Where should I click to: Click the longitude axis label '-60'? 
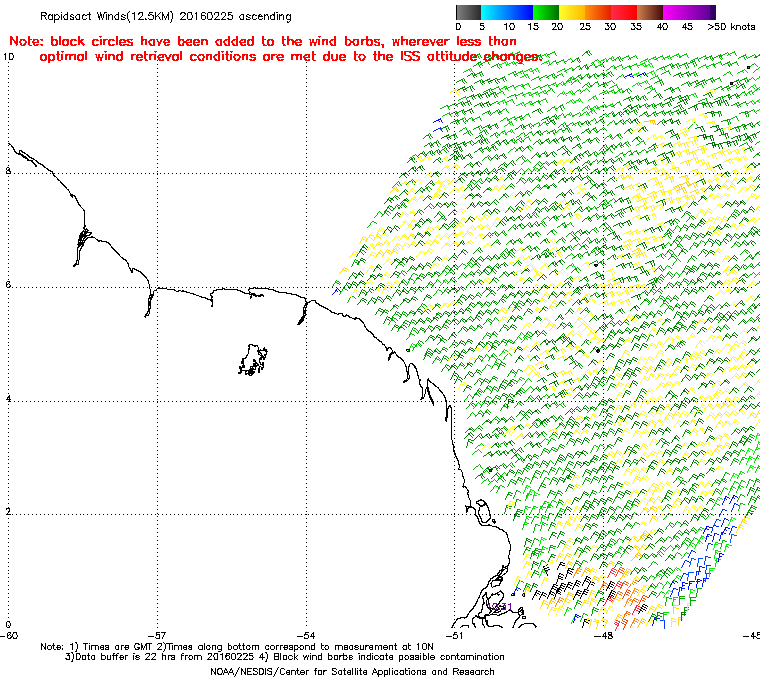[9, 636]
